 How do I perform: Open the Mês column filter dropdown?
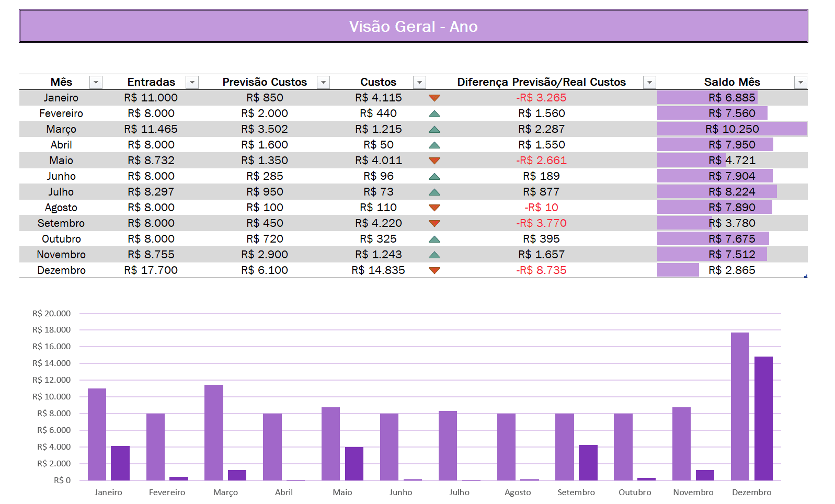tap(96, 83)
